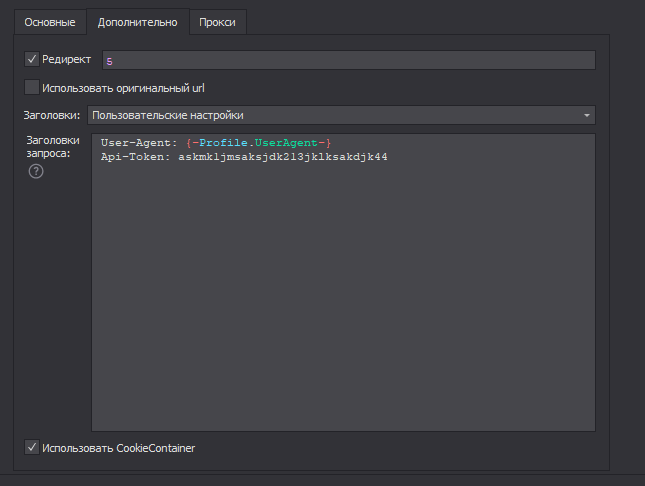
Task: Click the question mark help icon
Action: click(36, 172)
